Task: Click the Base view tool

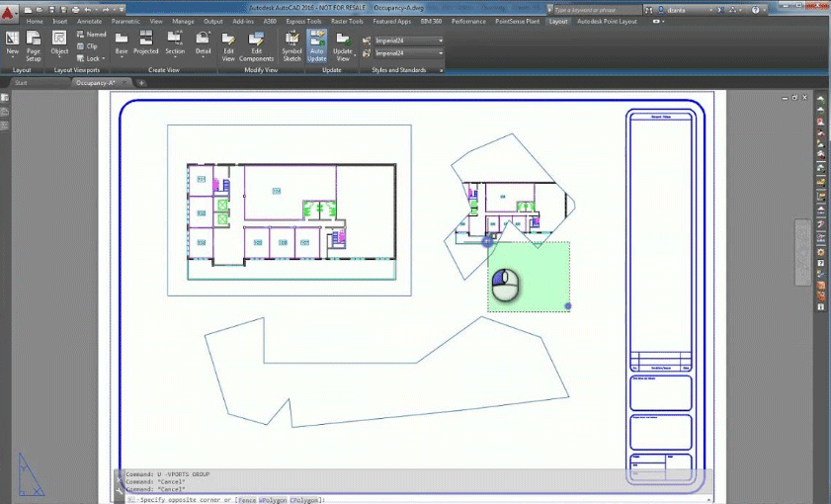Action: (x=122, y=43)
